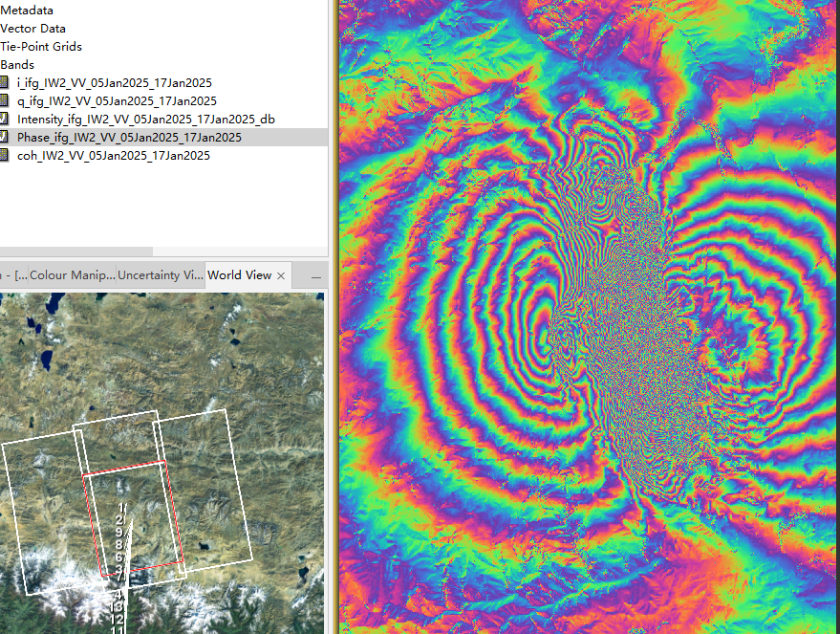Click the virtual band icon beside Intensity_ifg row
840x634 pixels.
[4, 119]
